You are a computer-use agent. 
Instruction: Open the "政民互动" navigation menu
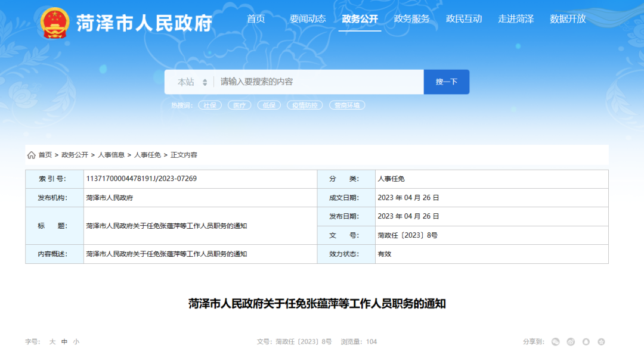(466, 18)
